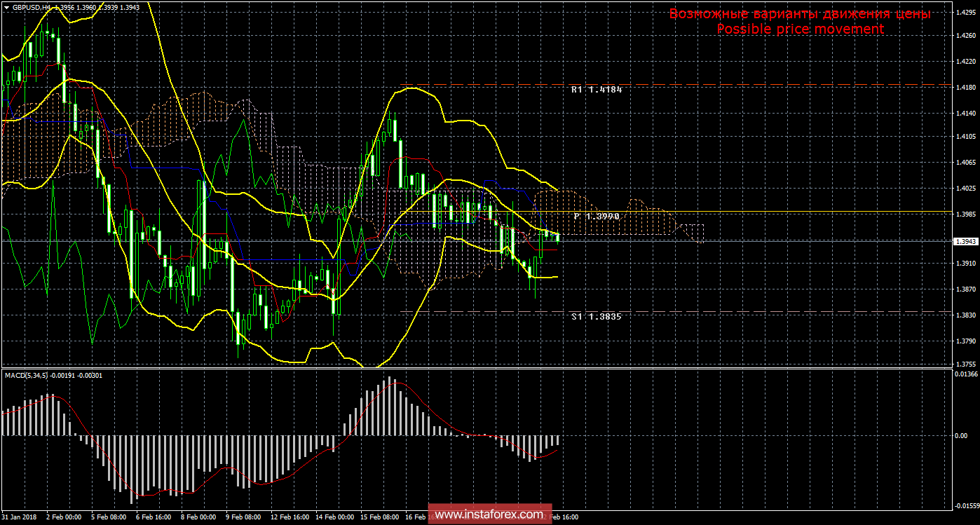Viewport: 980px width, 525px height.
Task: Open the www.instaforex.com watermark link
Action: click(x=490, y=515)
